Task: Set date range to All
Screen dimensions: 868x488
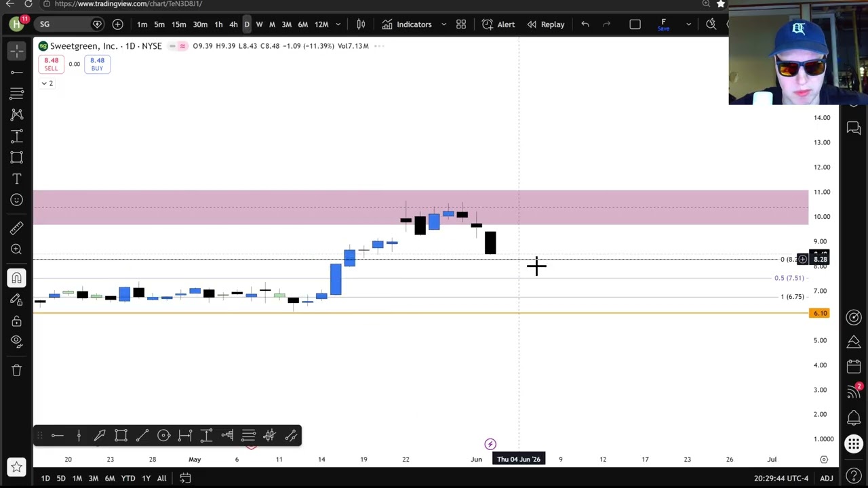Action: pyautogui.click(x=161, y=479)
